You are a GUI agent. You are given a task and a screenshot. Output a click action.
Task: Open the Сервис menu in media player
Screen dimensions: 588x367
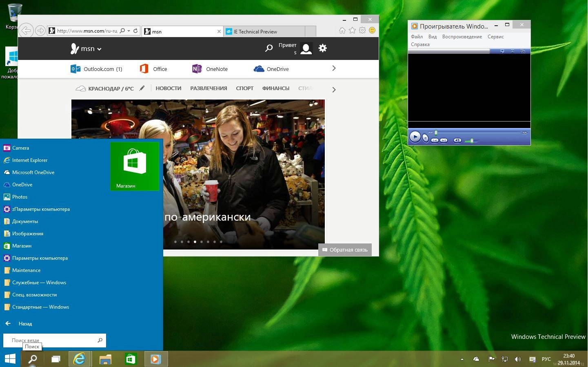[495, 37]
